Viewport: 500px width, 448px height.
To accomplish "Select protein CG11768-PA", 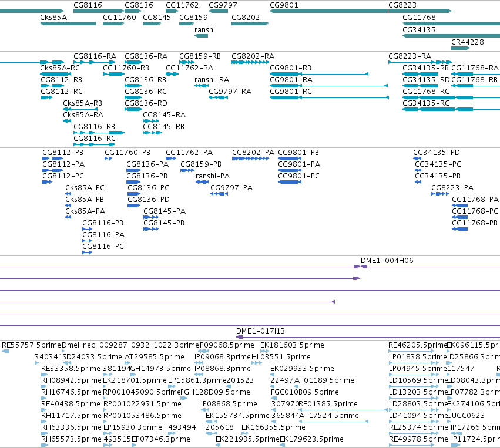I will point(460,206).
